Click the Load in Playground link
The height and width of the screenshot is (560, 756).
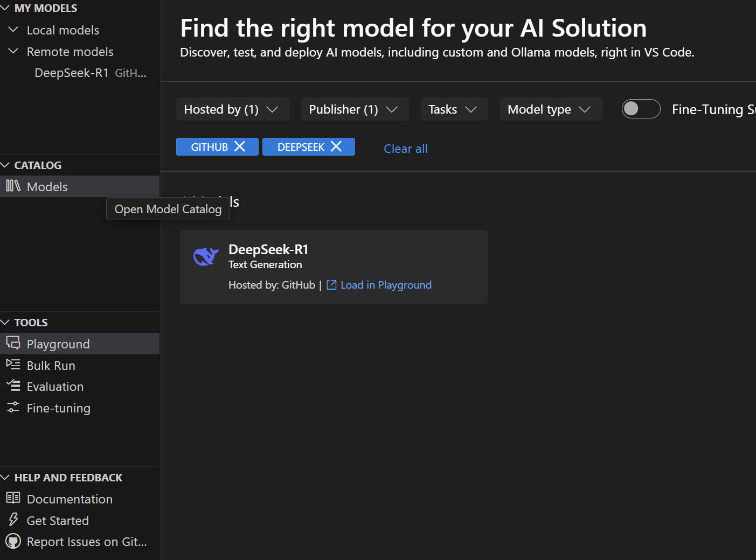pyautogui.click(x=386, y=285)
